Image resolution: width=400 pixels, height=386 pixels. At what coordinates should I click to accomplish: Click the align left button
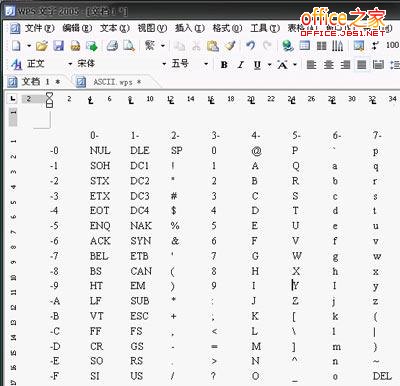tap(311, 65)
